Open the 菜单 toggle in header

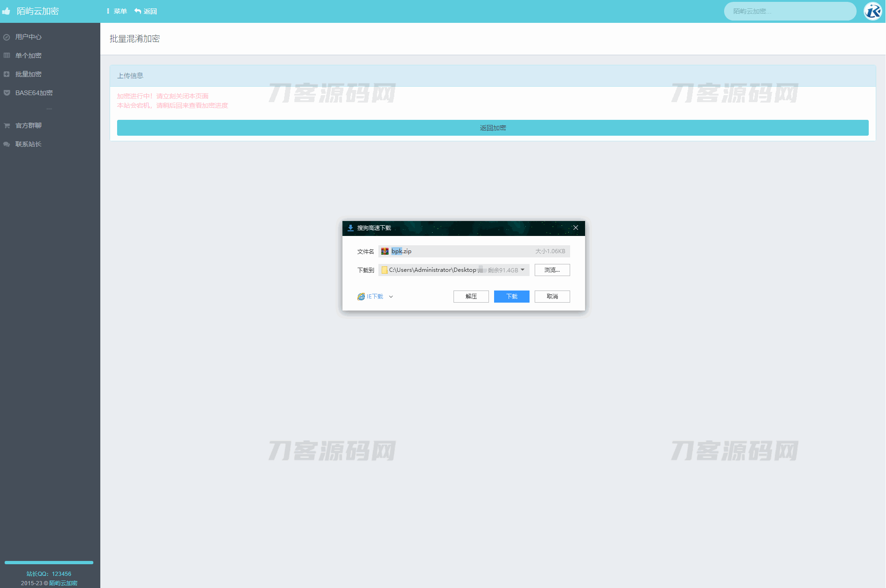tap(116, 11)
